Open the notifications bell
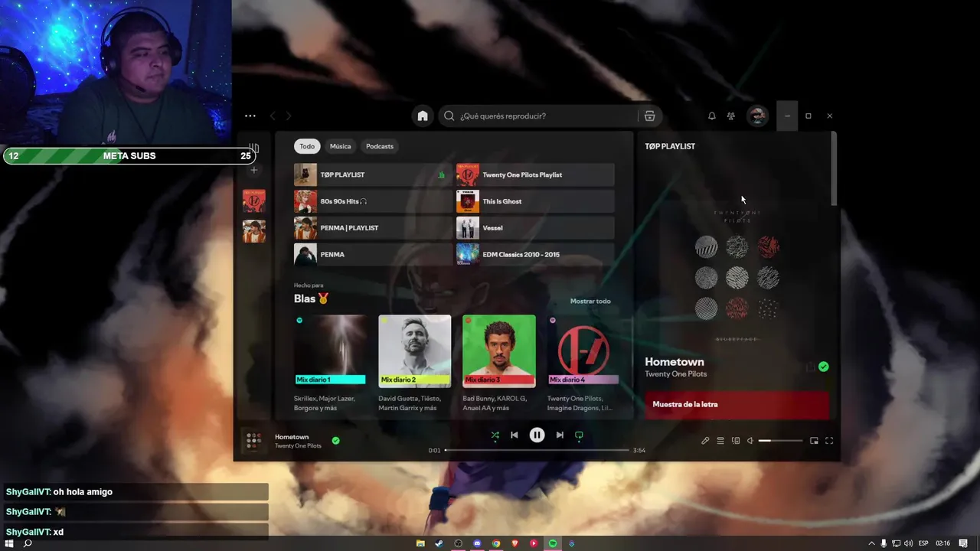The image size is (980, 551). pos(711,116)
